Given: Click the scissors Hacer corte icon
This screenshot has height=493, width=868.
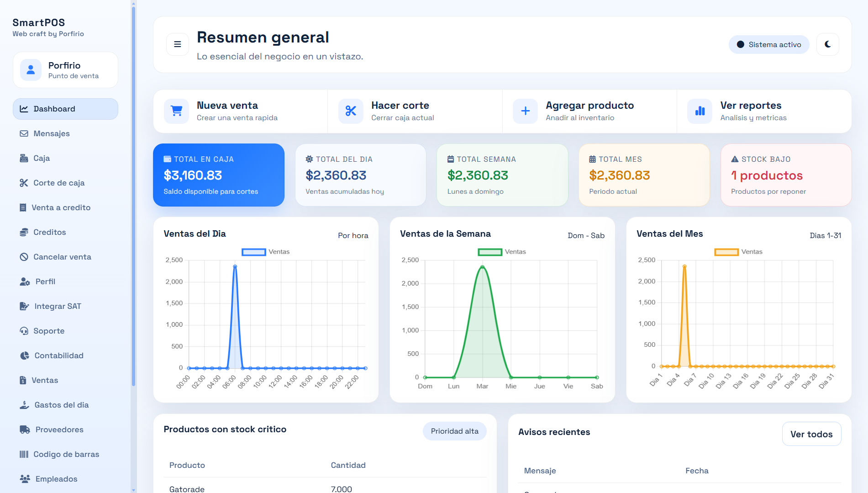Looking at the screenshot, I should (x=351, y=111).
